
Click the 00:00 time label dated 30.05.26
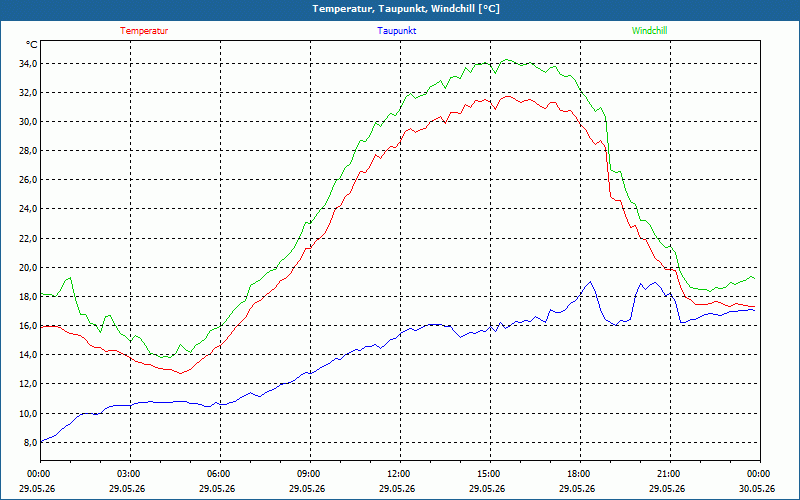pos(760,474)
